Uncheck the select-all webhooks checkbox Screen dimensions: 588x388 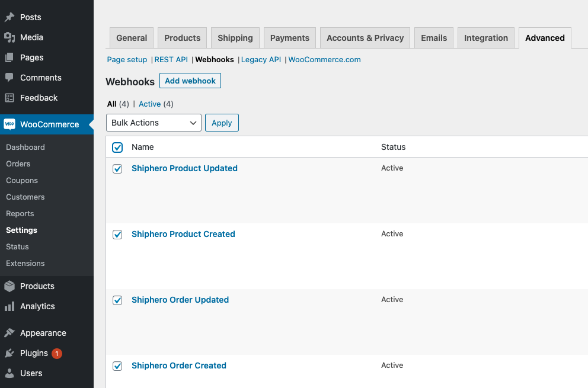click(x=117, y=147)
